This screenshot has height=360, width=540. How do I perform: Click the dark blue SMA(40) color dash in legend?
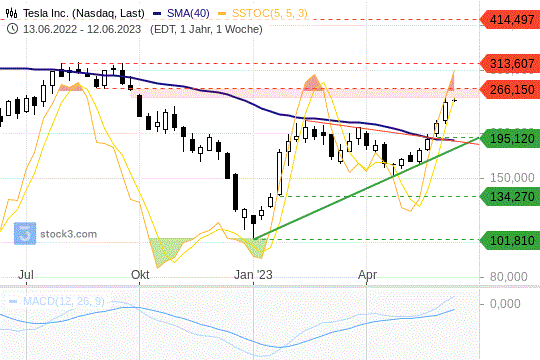pos(157,14)
